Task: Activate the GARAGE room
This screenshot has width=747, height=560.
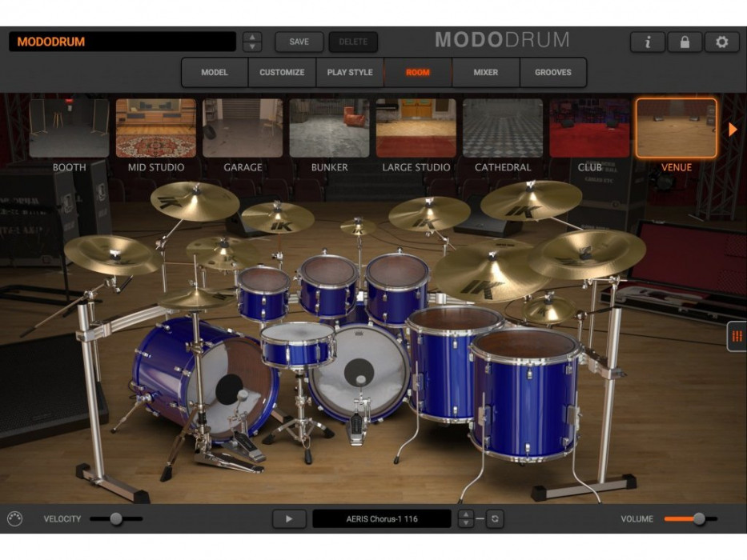Action: [x=242, y=128]
